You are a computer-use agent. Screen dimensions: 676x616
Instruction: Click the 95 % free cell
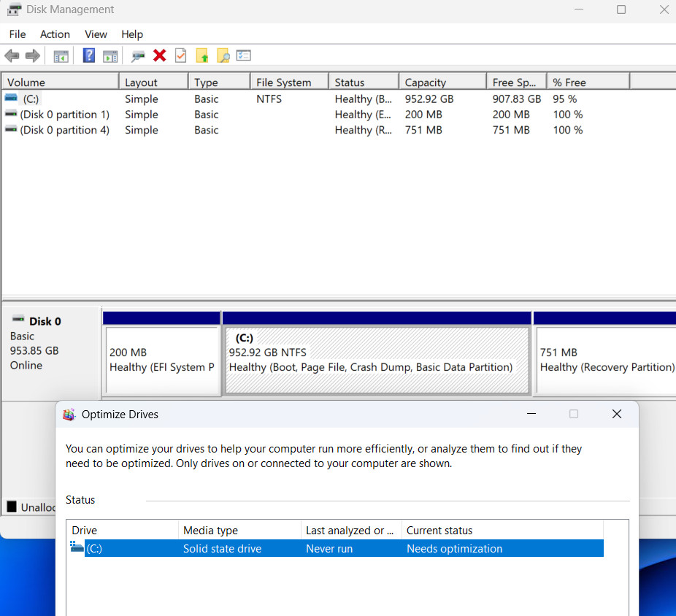[x=565, y=99]
